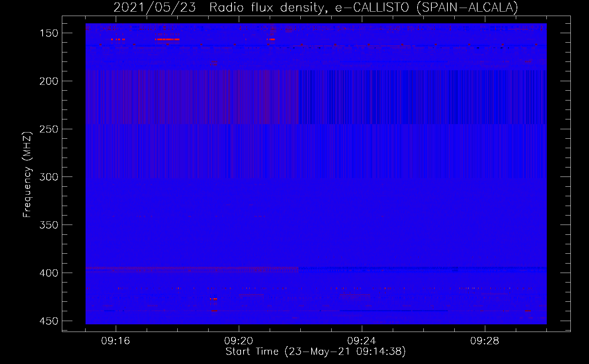
Task: Click the '09:24' time tick label
Action: pos(362,341)
